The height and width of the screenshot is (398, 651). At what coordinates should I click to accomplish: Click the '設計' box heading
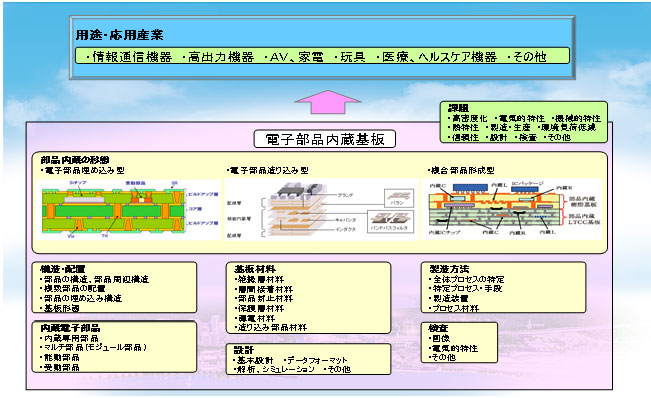click(244, 350)
